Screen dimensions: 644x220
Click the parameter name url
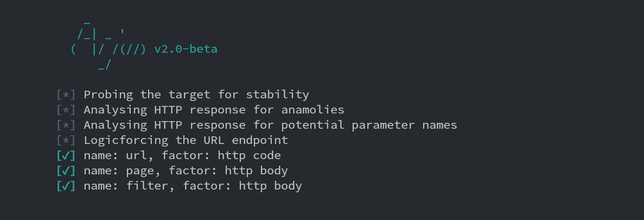pyautogui.click(x=136, y=155)
